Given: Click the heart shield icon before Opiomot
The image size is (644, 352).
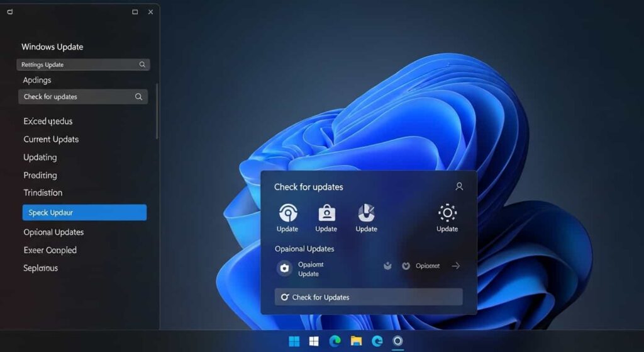Looking at the screenshot, I should click(x=406, y=266).
